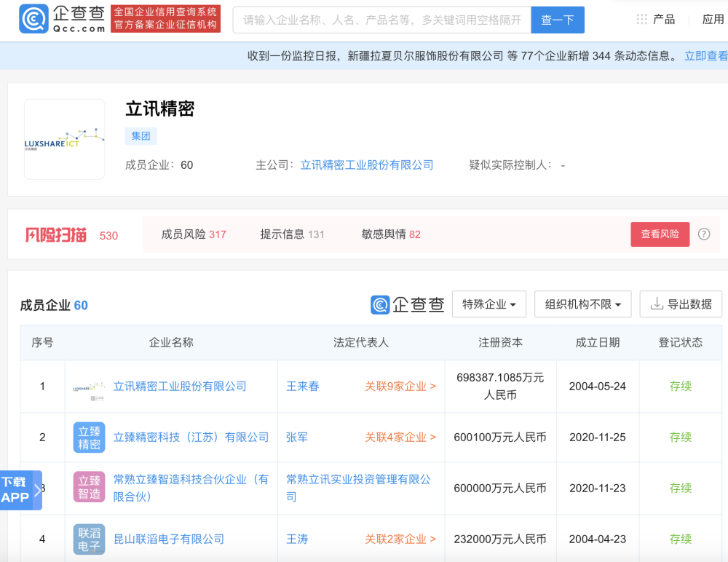Click the 风险扫描 530 risk scan title
Screen dimensions: 728x562
pyautogui.click(x=71, y=235)
